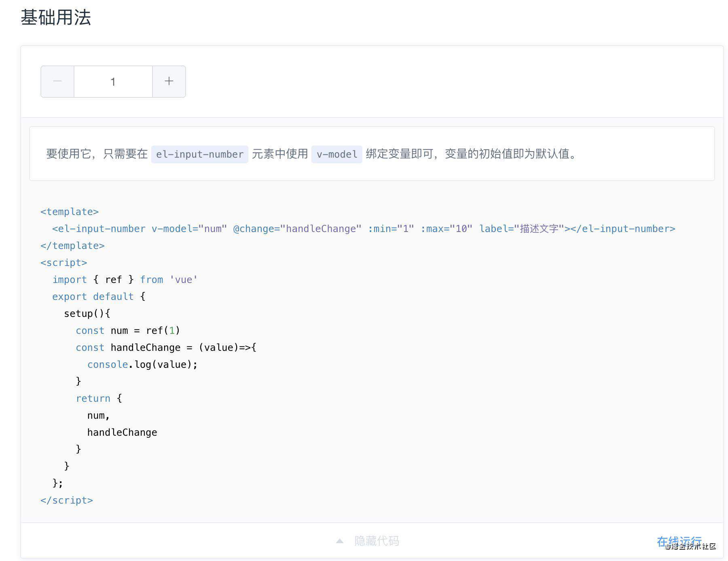Focus the number input showing 1

(x=113, y=82)
